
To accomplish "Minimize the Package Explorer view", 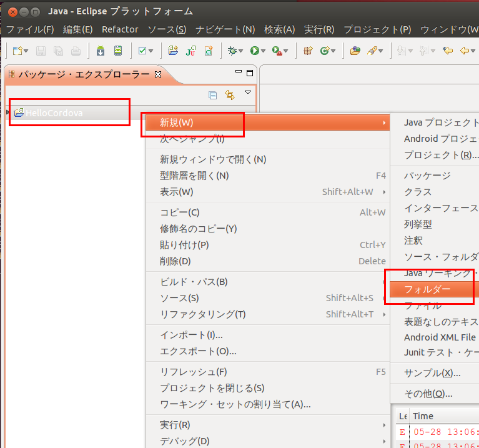I will pos(239,71).
